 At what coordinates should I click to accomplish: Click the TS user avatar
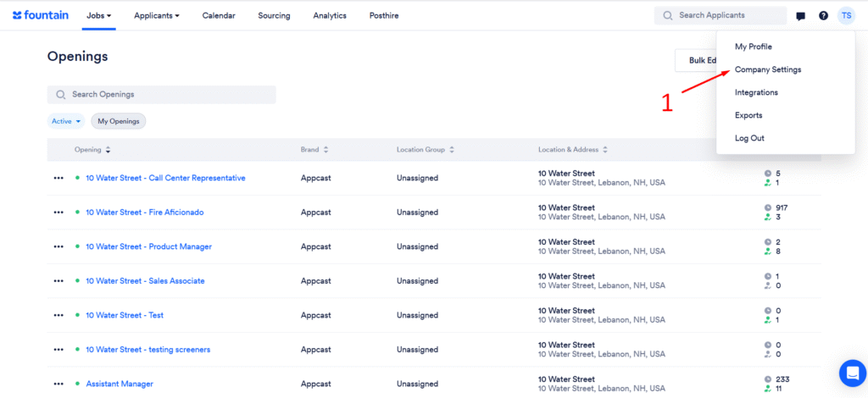(x=846, y=15)
